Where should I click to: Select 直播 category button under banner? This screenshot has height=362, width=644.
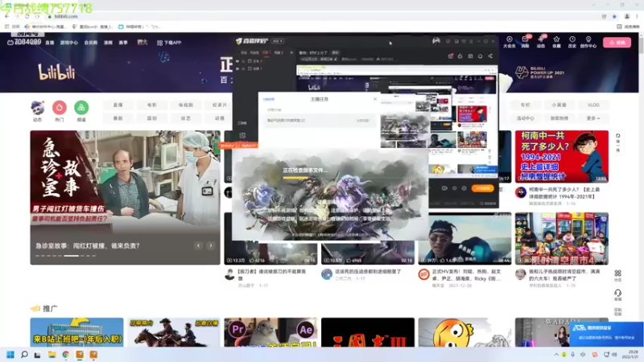pos(118,105)
